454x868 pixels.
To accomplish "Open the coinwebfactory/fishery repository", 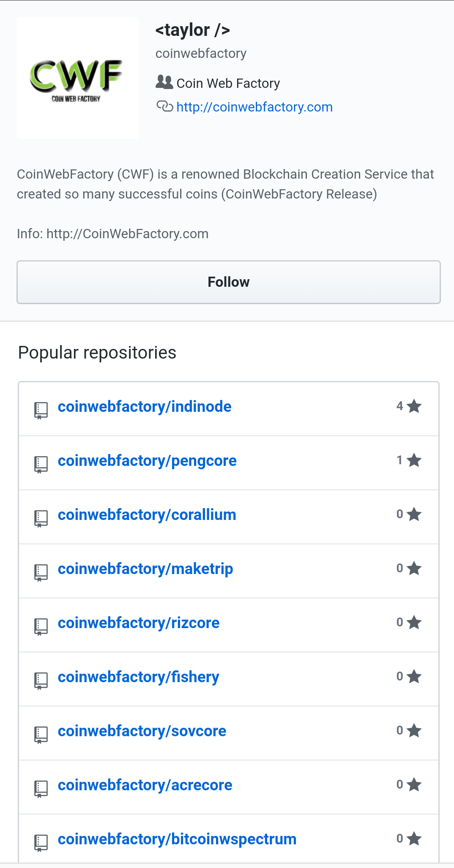I will (138, 677).
